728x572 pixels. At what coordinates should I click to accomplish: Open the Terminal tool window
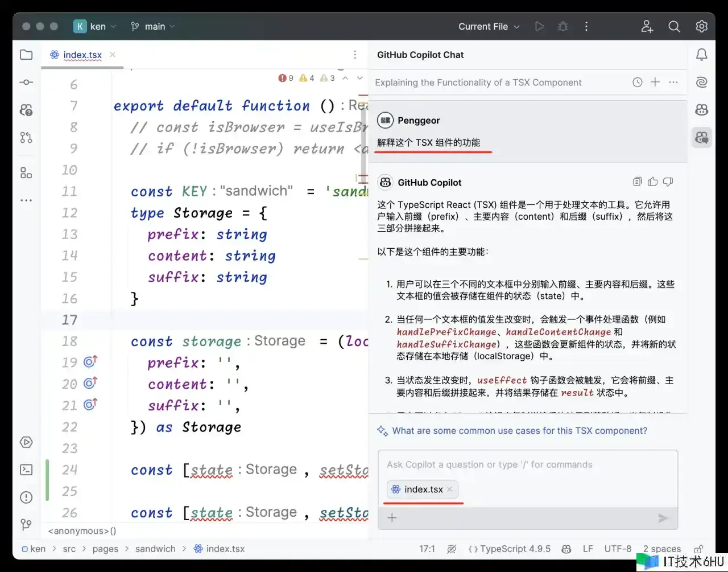26,470
